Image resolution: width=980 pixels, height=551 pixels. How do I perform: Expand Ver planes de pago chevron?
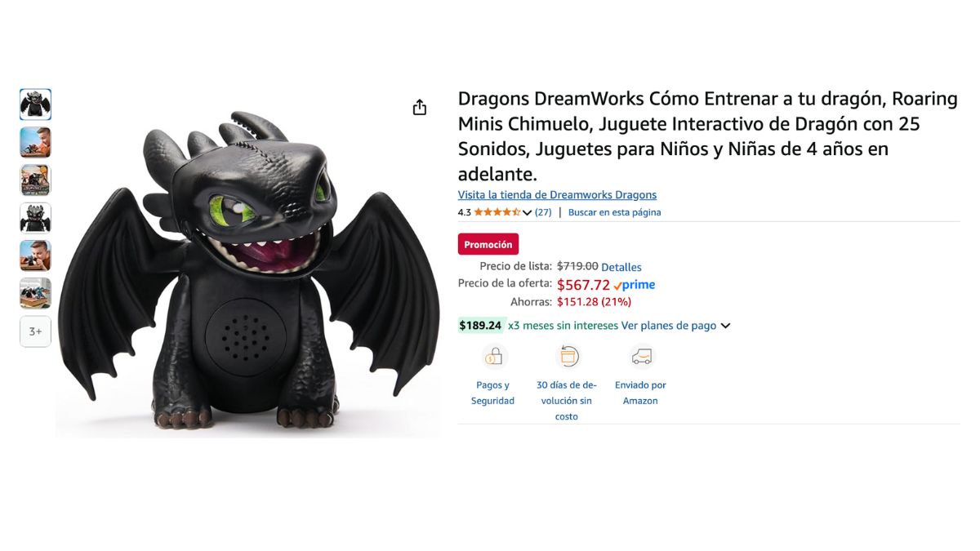725,326
